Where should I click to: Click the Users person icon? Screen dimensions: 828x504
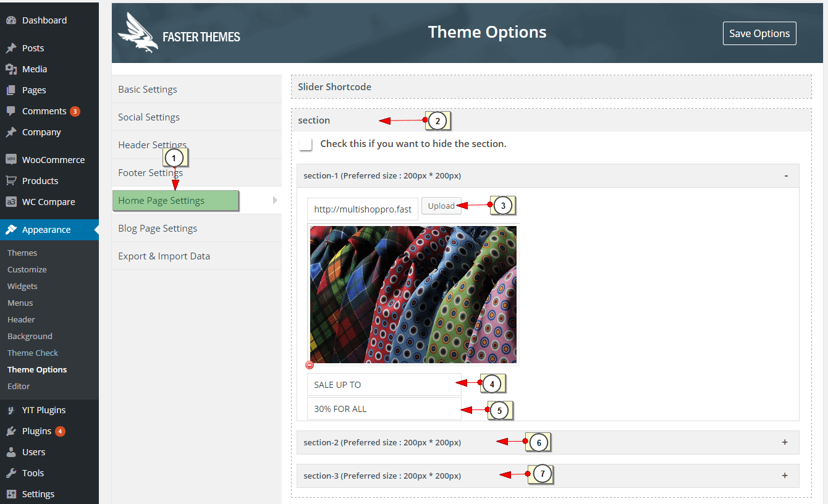(11, 452)
